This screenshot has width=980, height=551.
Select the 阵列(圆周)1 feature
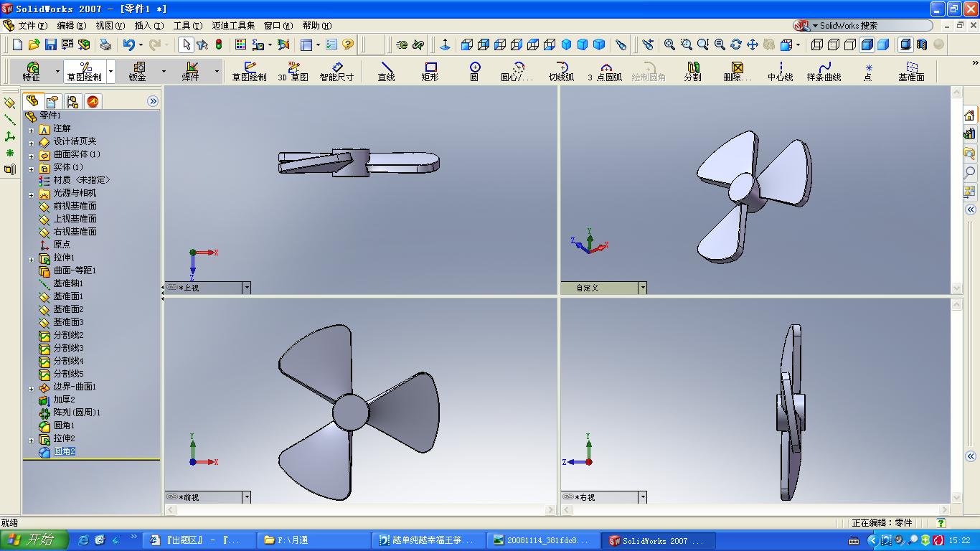pos(76,413)
